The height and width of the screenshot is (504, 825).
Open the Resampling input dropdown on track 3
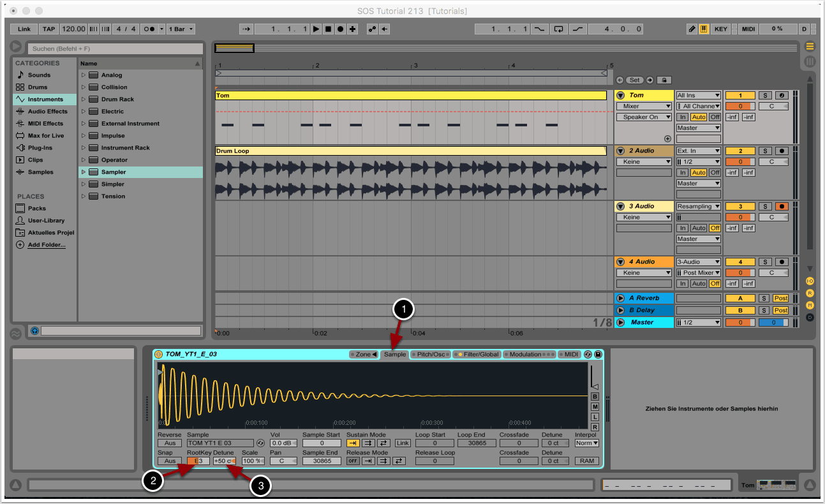coord(698,206)
